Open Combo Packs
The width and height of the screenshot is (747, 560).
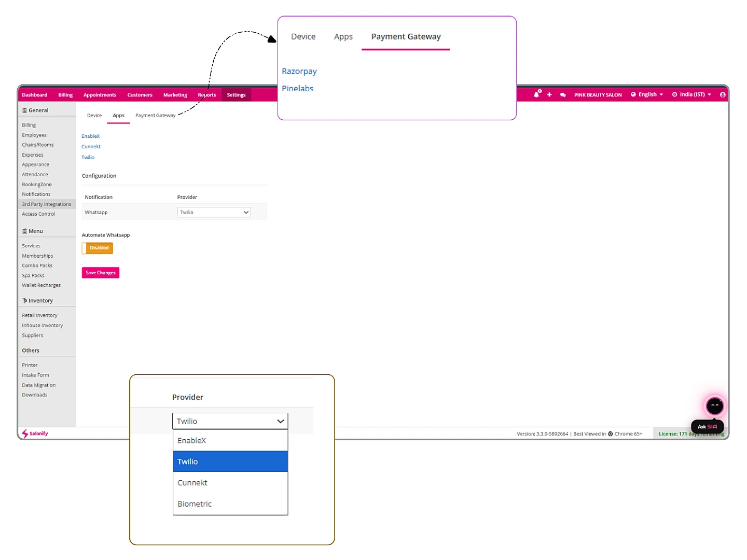coord(37,265)
